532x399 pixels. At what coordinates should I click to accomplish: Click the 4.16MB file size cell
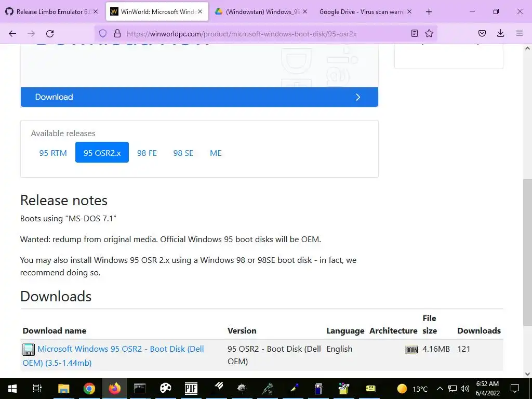tap(436, 349)
